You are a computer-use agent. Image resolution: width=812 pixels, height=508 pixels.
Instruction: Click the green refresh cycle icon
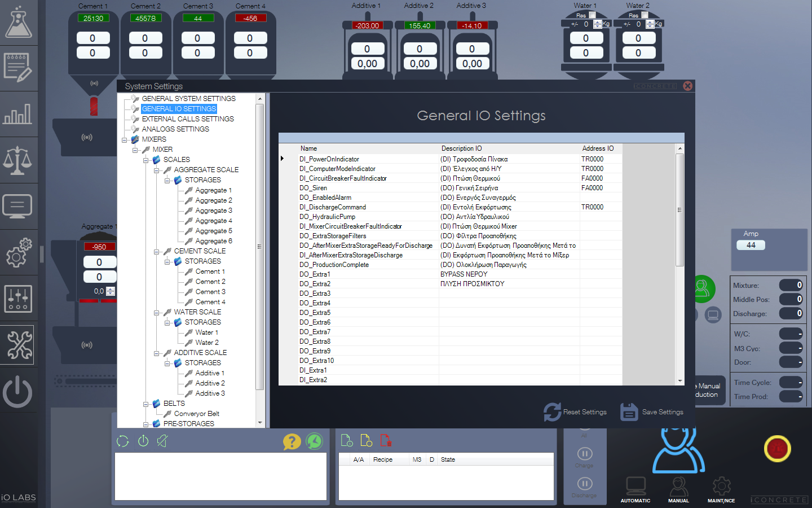pyautogui.click(x=123, y=441)
